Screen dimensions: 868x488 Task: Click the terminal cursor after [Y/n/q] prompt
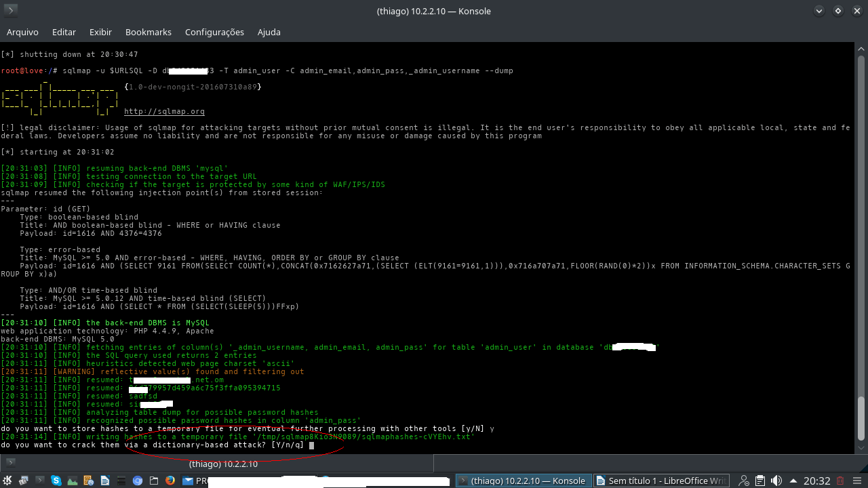(311, 445)
